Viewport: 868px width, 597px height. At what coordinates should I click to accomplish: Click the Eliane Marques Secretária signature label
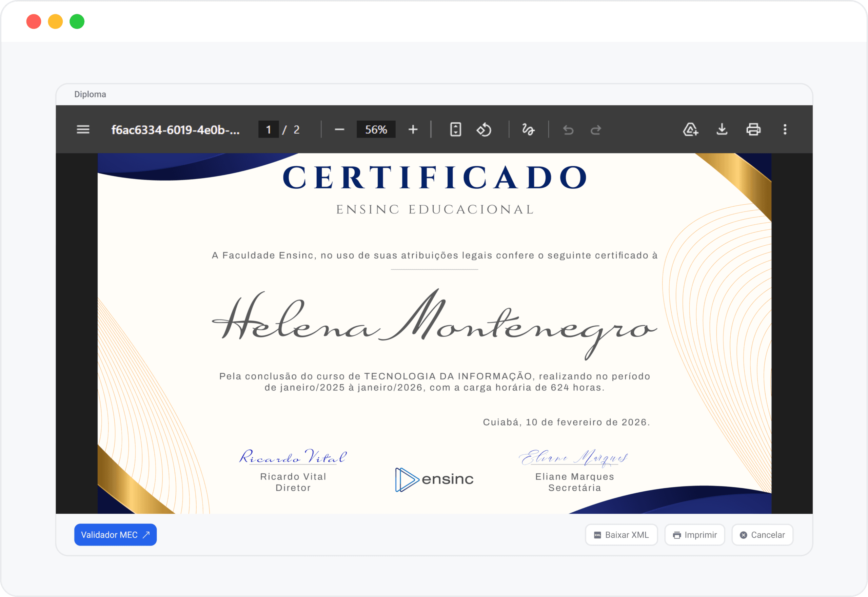coord(575,482)
